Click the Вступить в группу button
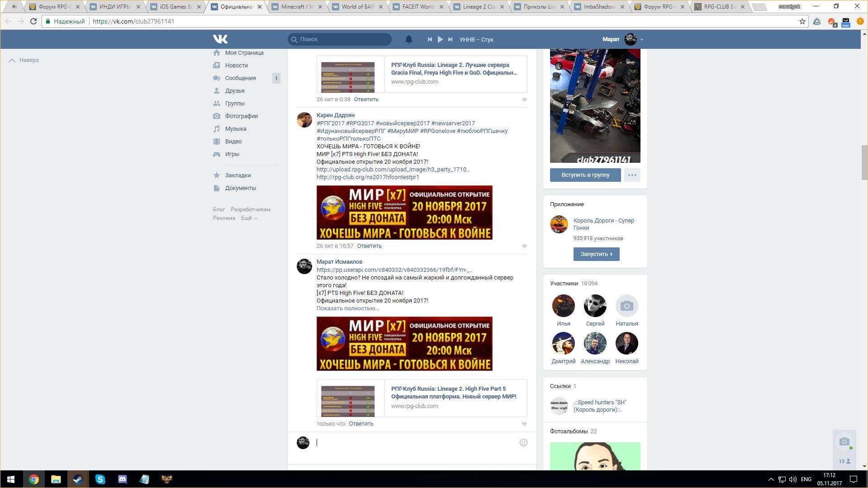 (x=585, y=175)
